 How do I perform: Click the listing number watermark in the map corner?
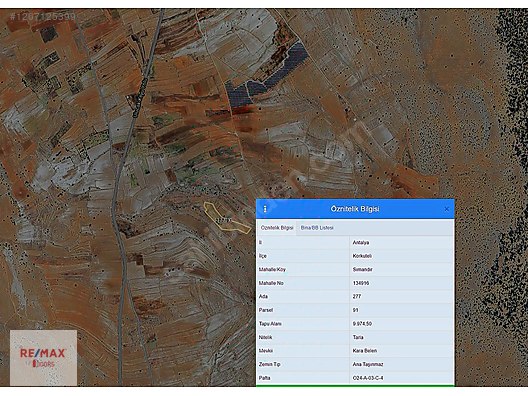pyautogui.click(x=42, y=16)
